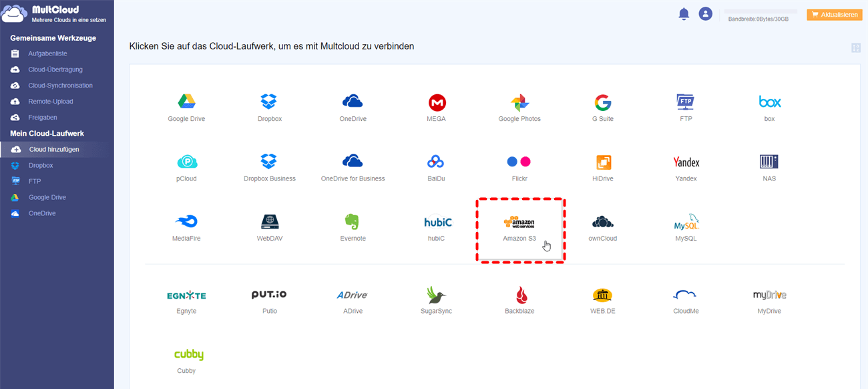Viewport: 868px width, 389px height.
Task: Choose the SugarSync service icon
Action: pos(437,295)
